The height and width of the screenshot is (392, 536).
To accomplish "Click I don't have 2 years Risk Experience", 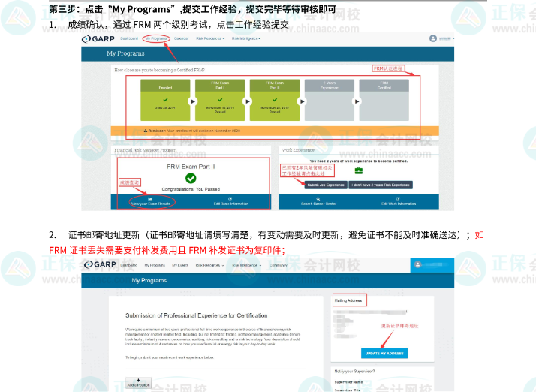I will tap(381, 185).
